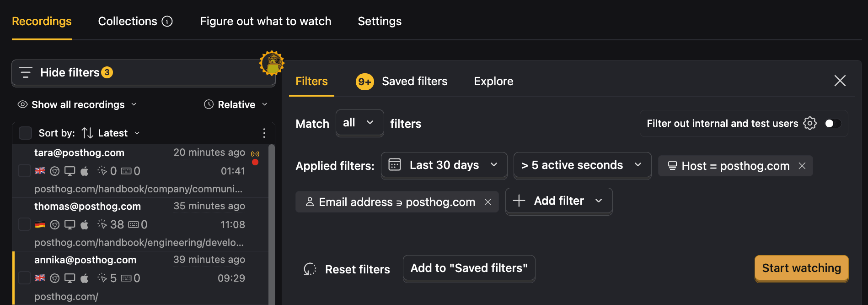This screenshot has height=305, width=868.
Task: Expand the Show all recordings dropdown
Action: pos(77,104)
